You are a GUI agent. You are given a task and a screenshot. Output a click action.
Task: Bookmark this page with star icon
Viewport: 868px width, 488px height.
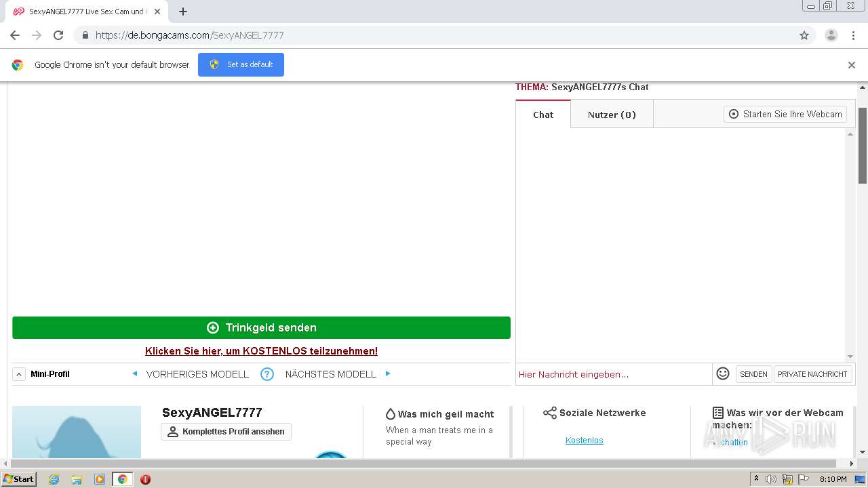pos(804,35)
